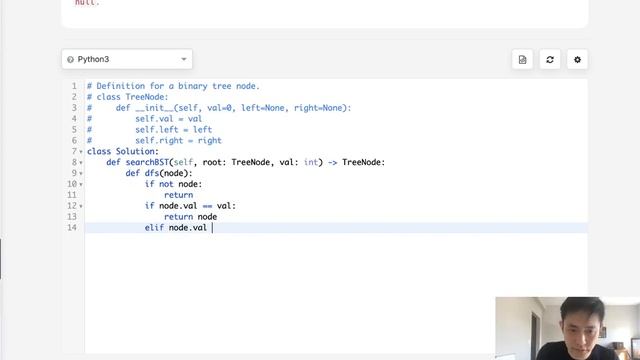Screen dimensions: 640x360
Task: Click 'def dfs(node):' on line 9
Action: coord(159,173)
